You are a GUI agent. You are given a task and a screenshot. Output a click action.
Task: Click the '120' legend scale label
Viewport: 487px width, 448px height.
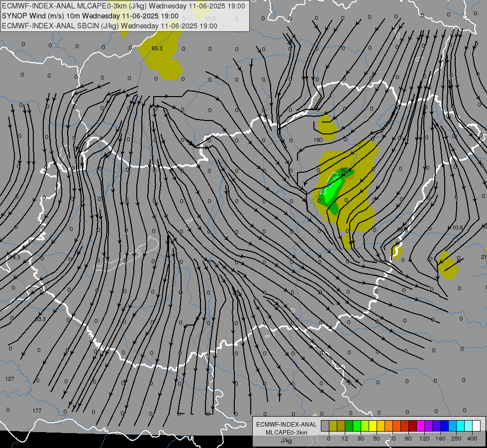point(424,439)
